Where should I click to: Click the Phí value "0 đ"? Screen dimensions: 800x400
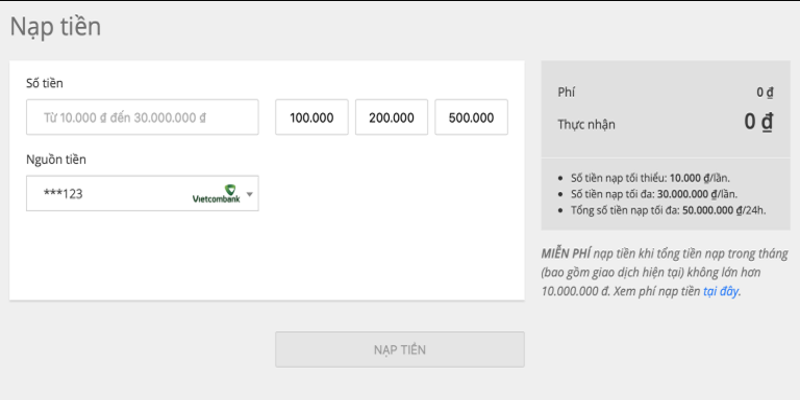point(765,93)
